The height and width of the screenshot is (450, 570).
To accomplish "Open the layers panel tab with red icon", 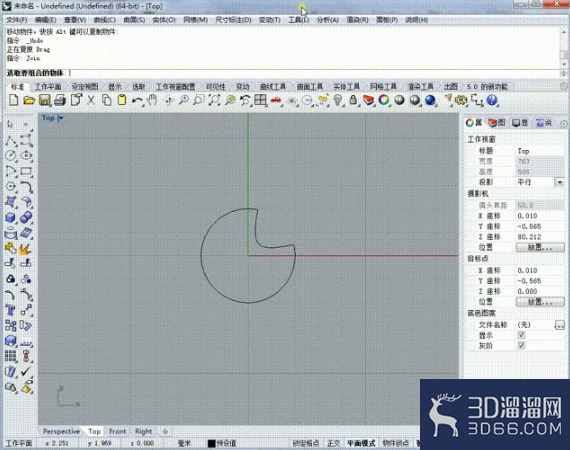I will tap(496, 123).
